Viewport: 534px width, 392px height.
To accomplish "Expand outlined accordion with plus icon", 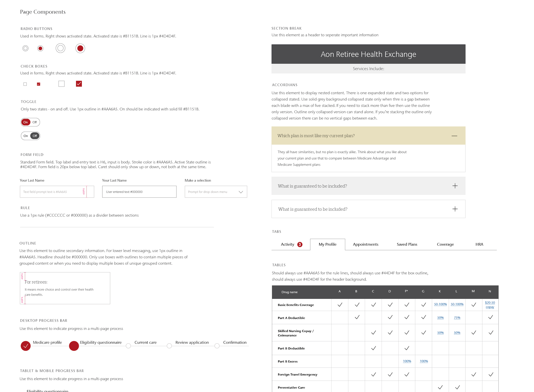I will pyautogui.click(x=455, y=209).
